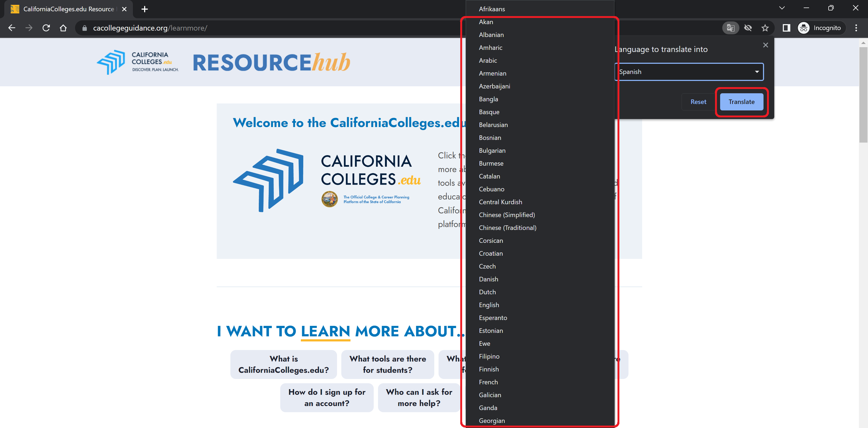Image resolution: width=868 pixels, height=428 pixels.
Task: Click the large California Colleges welcome image
Action: 327,181
